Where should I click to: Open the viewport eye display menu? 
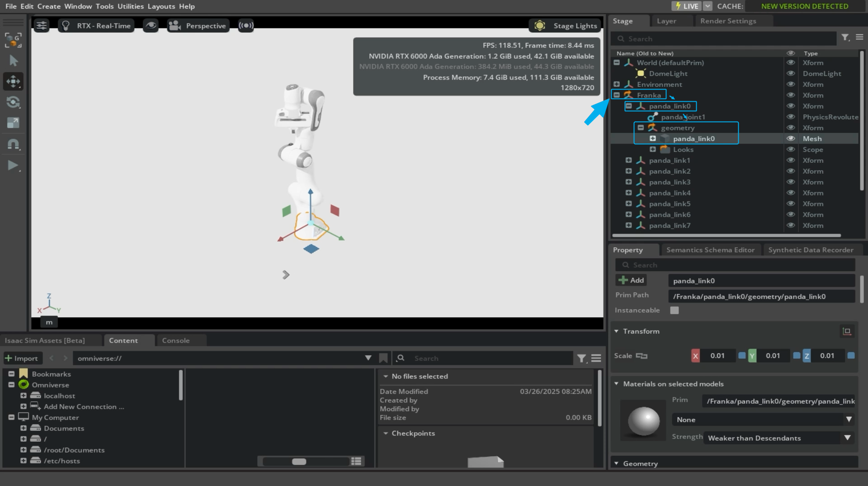pos(151,25)
